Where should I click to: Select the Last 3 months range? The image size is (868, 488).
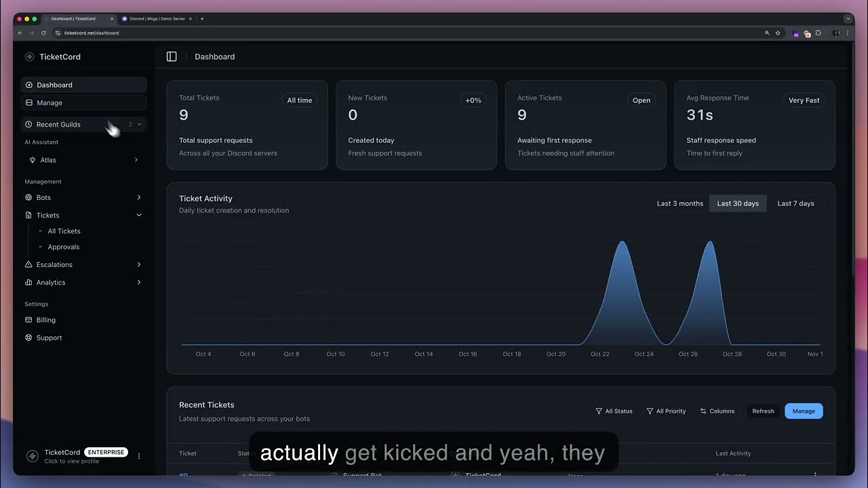point(679,203)
